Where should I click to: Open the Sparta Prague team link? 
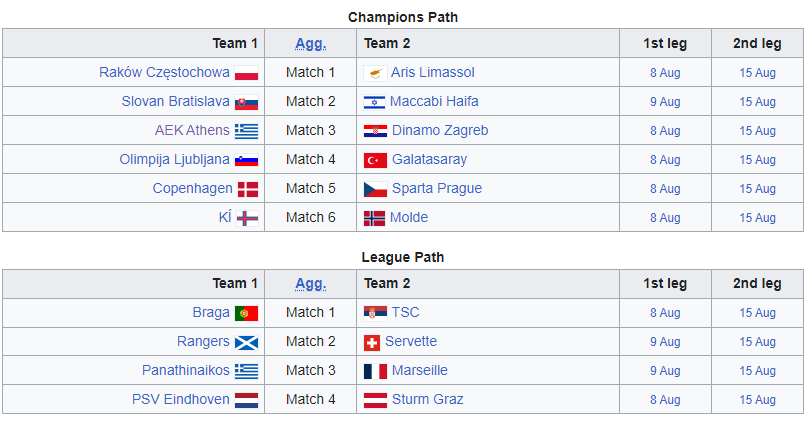point(436,188)
